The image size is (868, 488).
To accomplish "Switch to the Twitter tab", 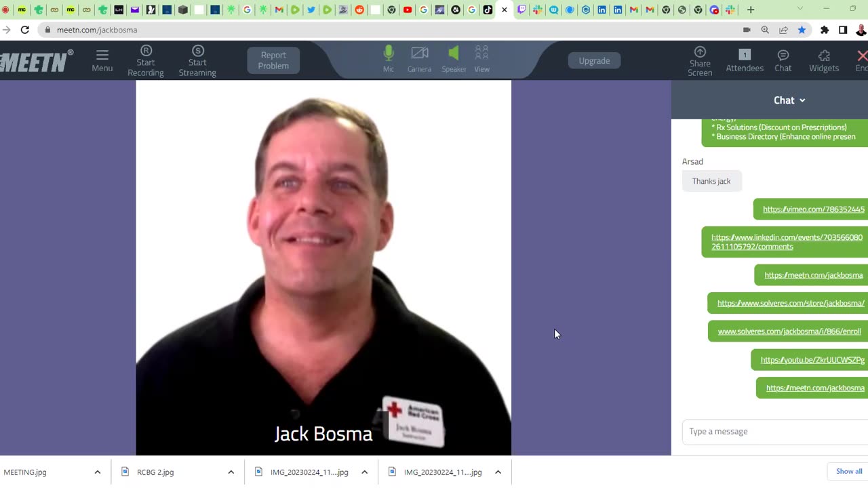I will point(311,9).
